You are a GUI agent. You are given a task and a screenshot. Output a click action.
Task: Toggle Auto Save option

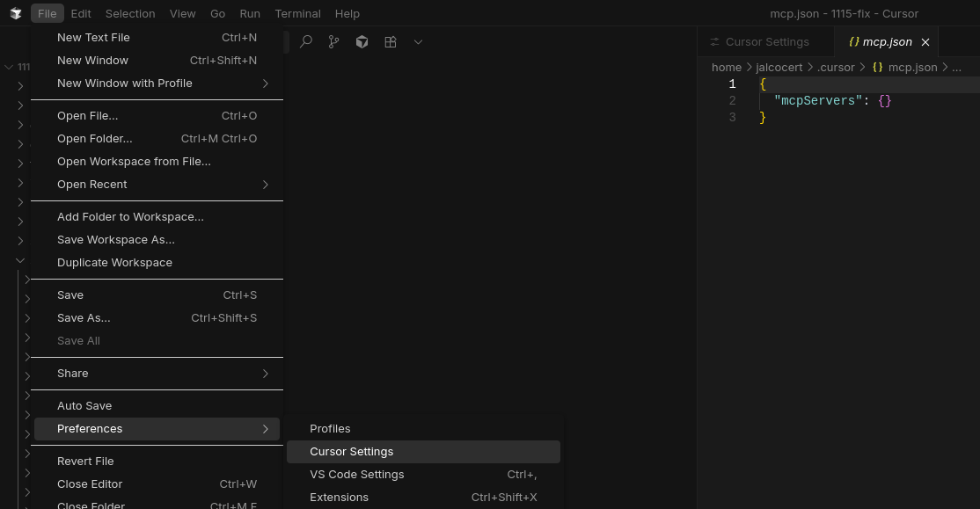(x=157, y=405)
